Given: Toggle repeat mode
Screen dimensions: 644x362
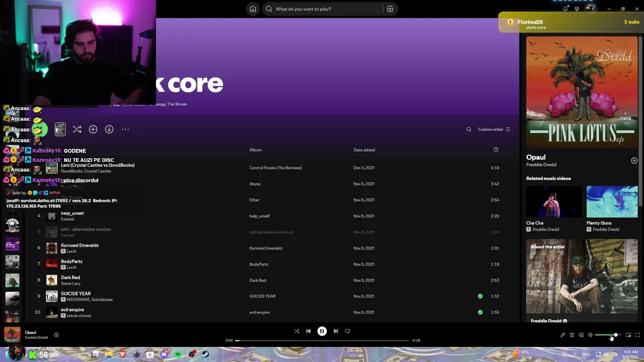Looking at the screenshot, I should (348, 331).
